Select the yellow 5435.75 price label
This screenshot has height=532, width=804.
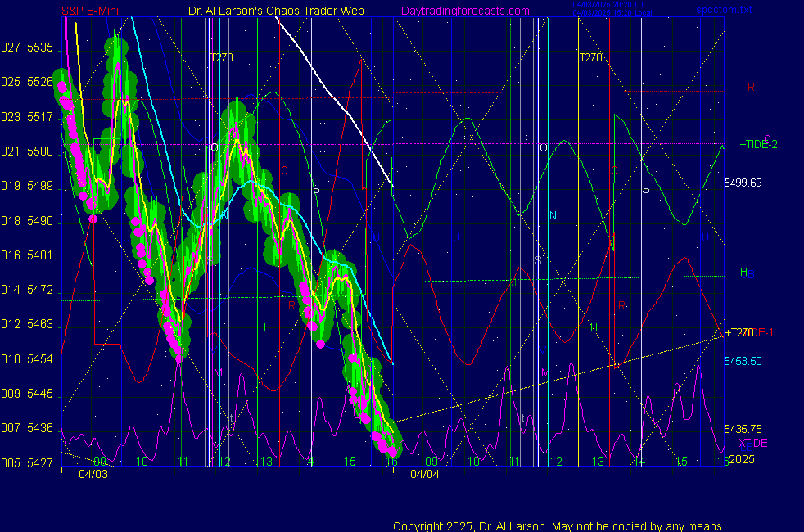pyautogui.click(x=743, y=429)
